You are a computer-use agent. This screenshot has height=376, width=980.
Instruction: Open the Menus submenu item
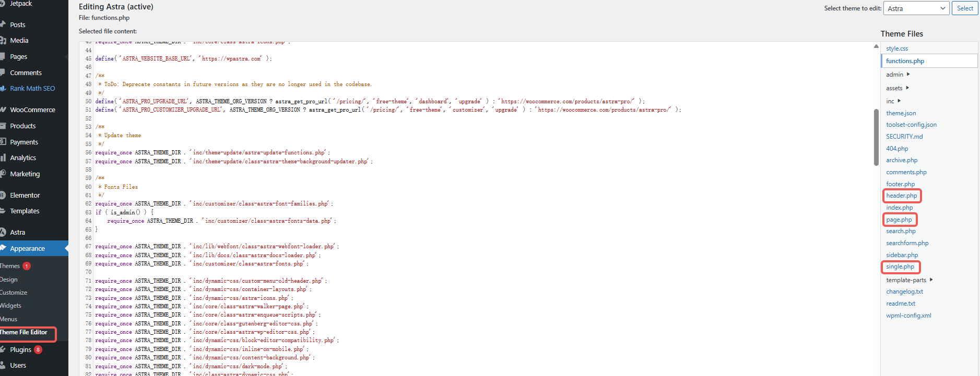click(8, 319)
